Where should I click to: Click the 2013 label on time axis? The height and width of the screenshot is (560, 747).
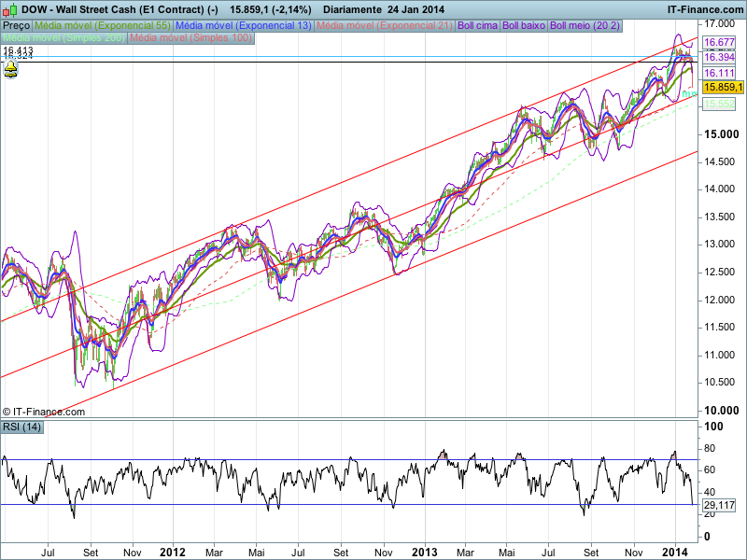pos(425,553)
